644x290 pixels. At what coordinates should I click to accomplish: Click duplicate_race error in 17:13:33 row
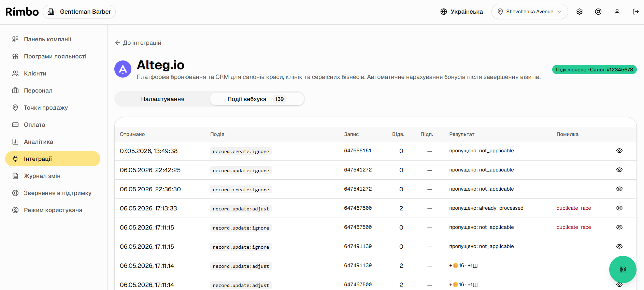[x=574, y=208]
